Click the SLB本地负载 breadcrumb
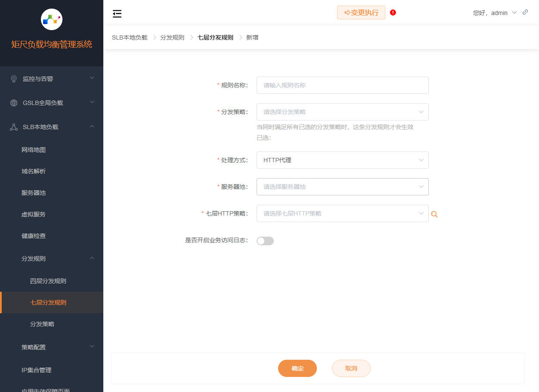539x392 pixels. 130,37
